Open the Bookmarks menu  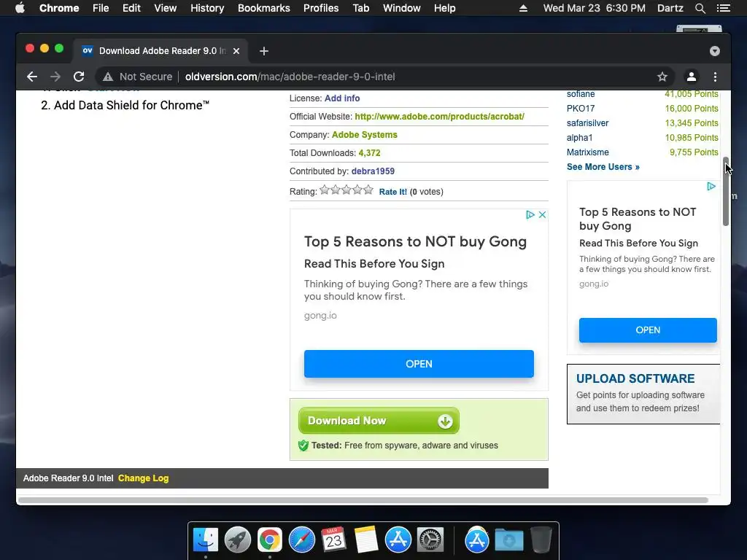[x=264, y=8]
